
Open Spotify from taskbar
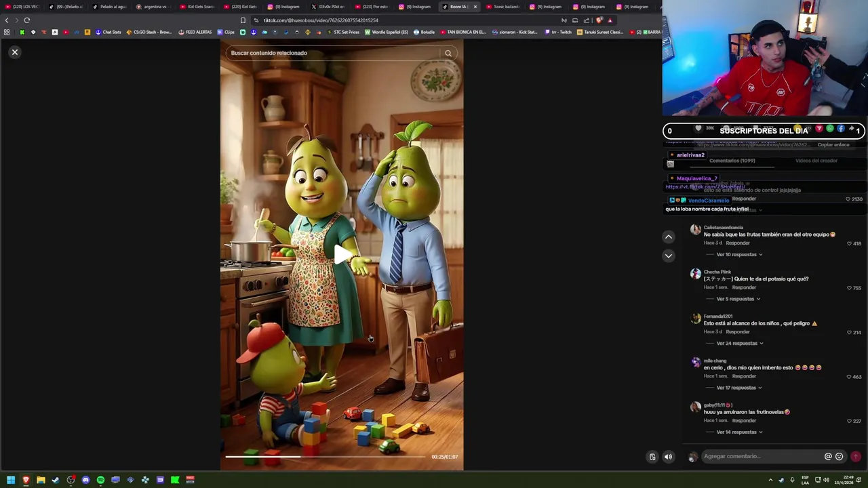100,480
